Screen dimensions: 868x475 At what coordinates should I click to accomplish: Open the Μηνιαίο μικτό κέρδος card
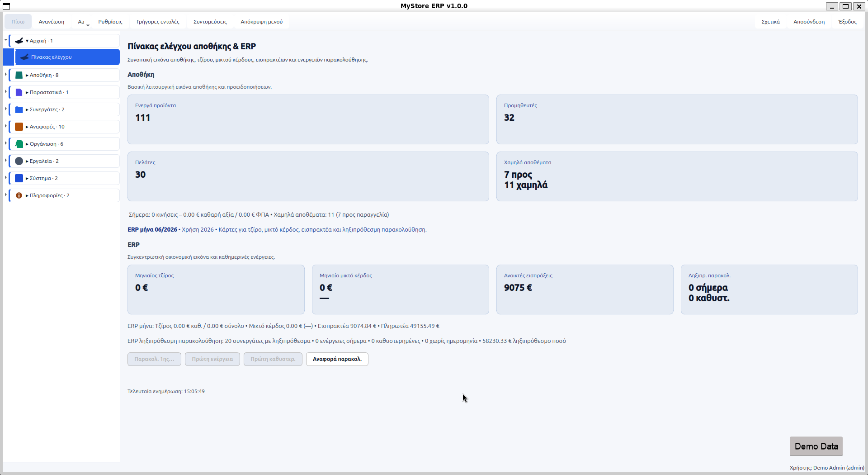point(401,290)
